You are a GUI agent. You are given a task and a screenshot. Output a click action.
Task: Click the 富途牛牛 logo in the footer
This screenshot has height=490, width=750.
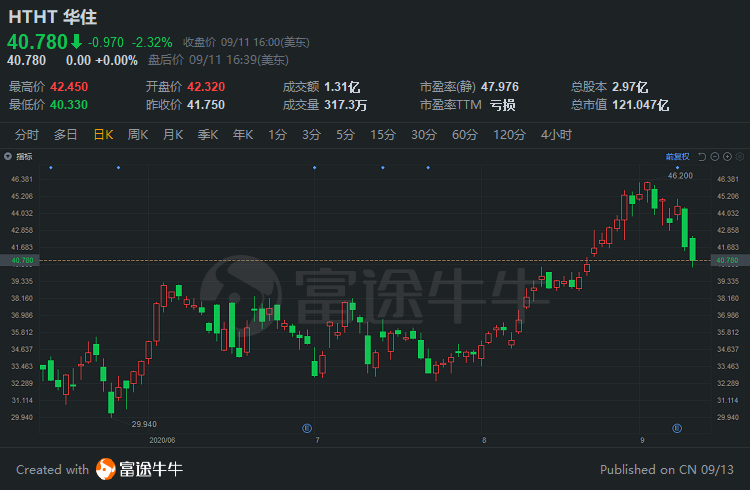139,469
